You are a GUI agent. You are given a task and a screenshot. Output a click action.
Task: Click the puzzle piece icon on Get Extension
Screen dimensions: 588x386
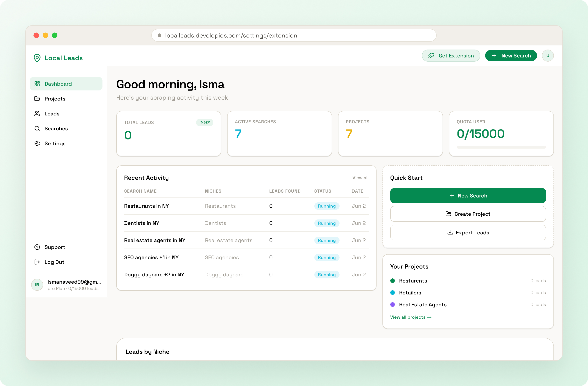pyautogui.click(x=431, y=56)
